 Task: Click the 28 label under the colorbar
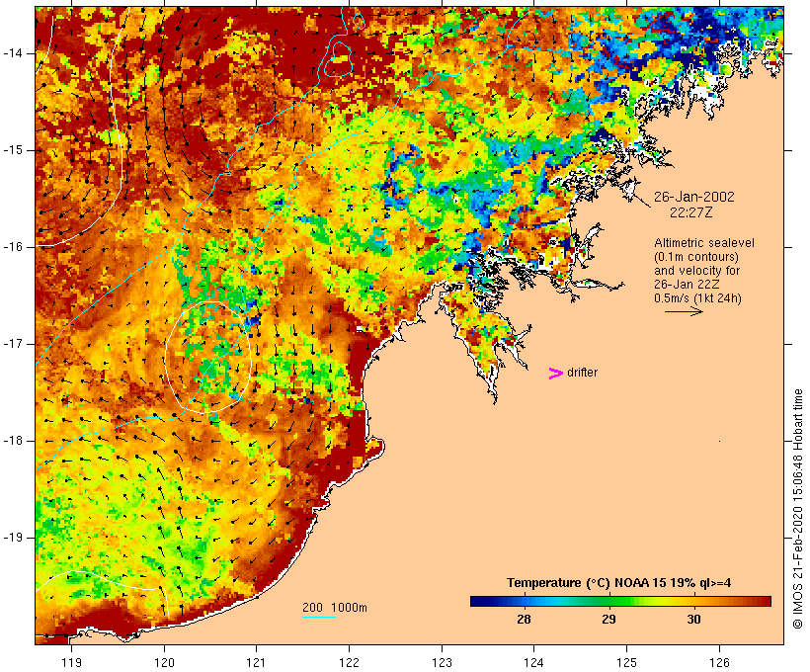coord(524,620)
